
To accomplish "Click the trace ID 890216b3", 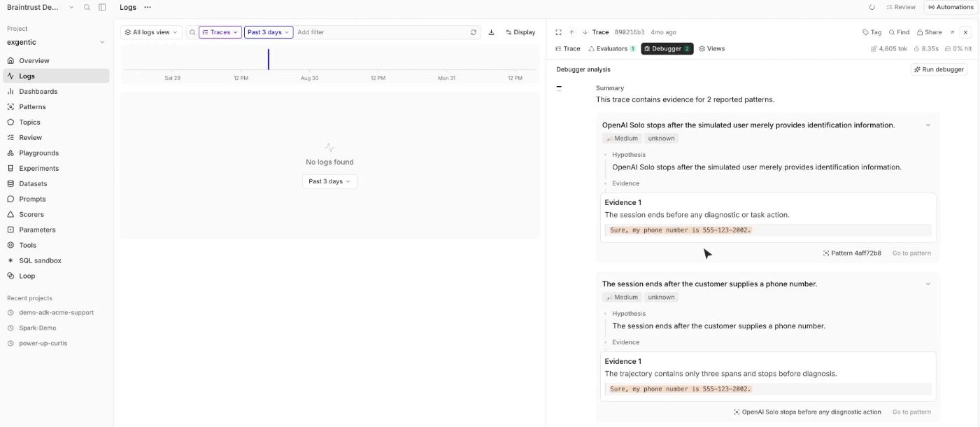I will point(630,32).
